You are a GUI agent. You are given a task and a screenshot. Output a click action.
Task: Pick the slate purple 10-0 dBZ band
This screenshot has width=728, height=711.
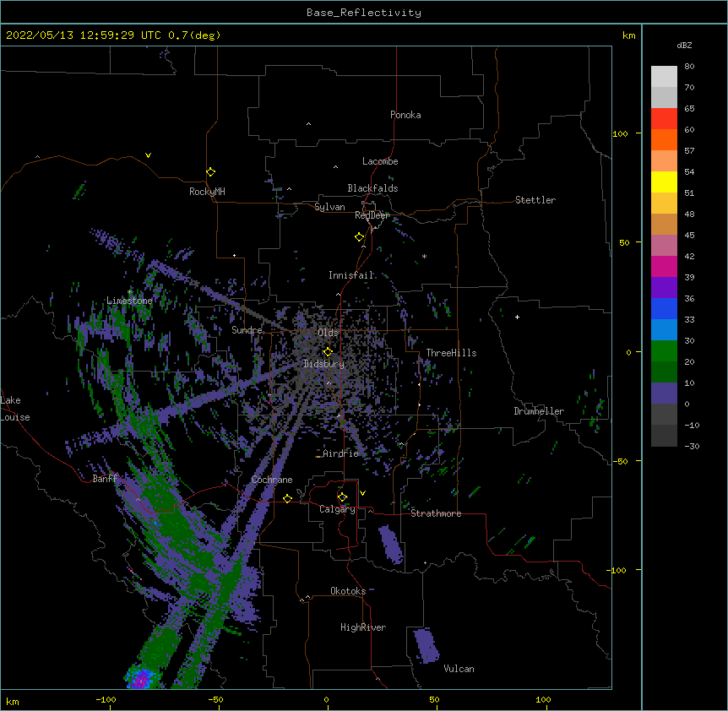(664, 393)
